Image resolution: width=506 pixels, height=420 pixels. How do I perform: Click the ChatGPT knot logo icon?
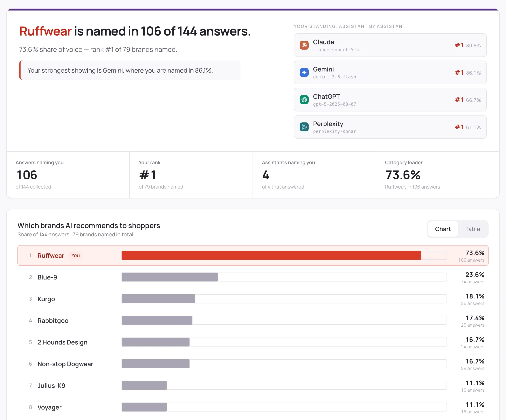click(304, 99)
